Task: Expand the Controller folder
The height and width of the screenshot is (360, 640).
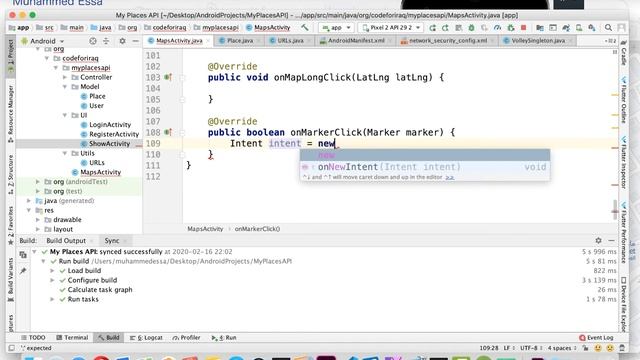Action: click(x=65, y=77)
